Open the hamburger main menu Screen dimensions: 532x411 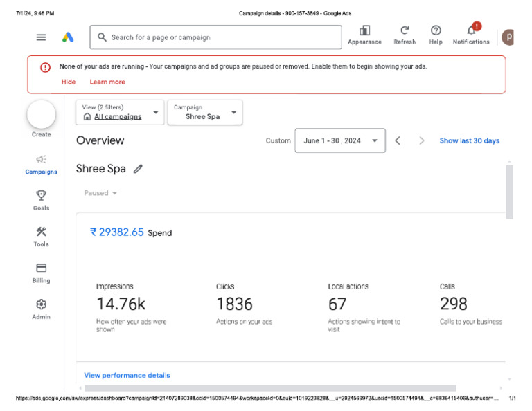click(42, 37)
